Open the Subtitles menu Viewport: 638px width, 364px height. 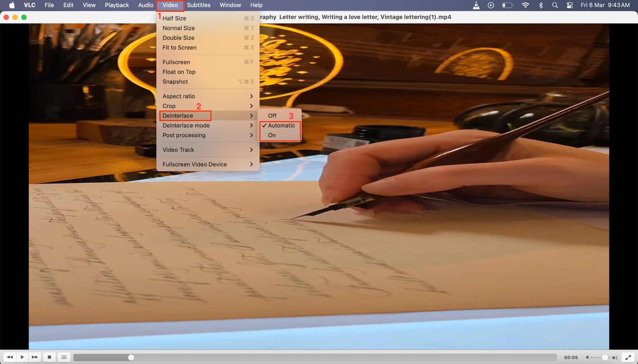[198, 5]
